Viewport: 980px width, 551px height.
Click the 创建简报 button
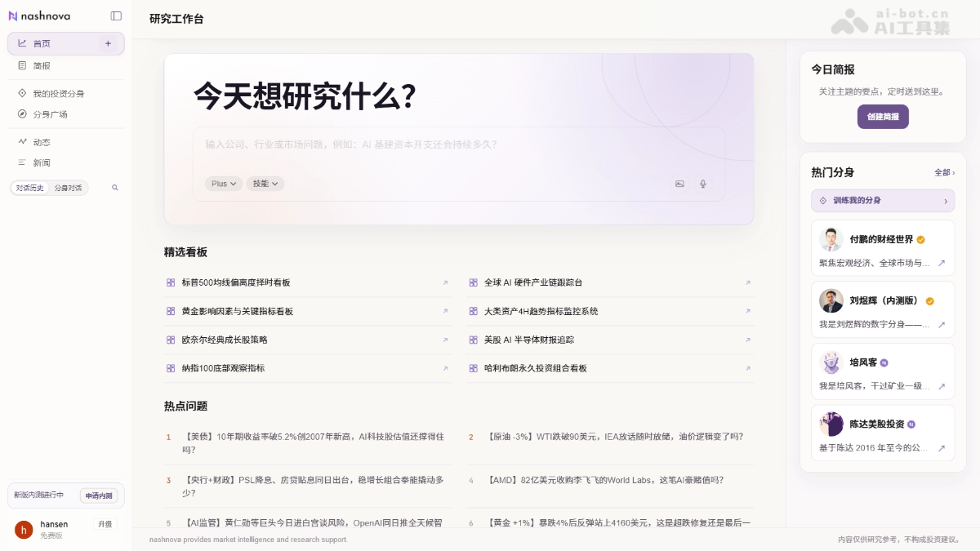pos(883,117)
